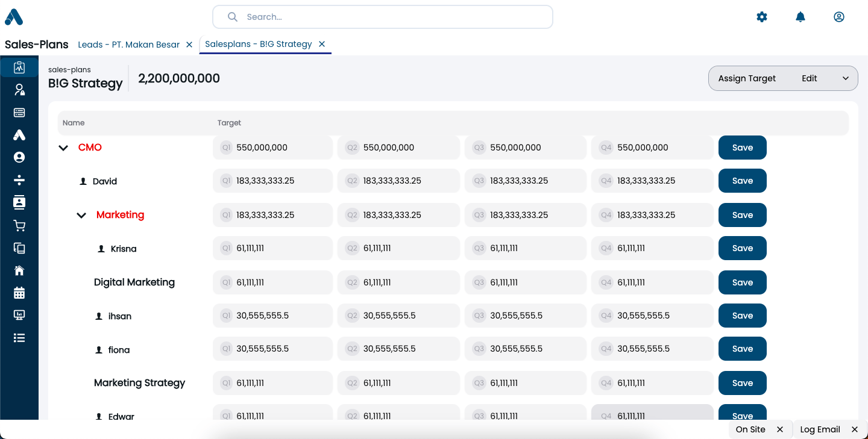The image size is (868, 439).
Task: Click the Target column header
Action: click(x=229, y=123)
